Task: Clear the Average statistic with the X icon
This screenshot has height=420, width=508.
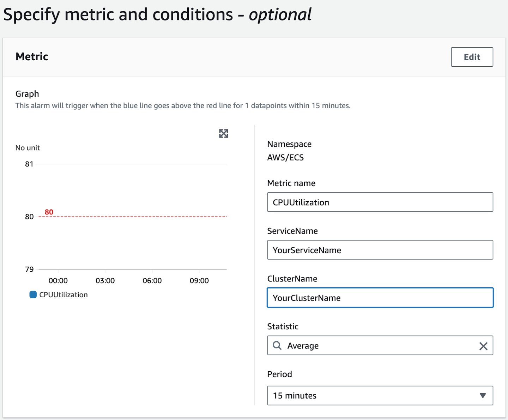Action: [483, 346]
